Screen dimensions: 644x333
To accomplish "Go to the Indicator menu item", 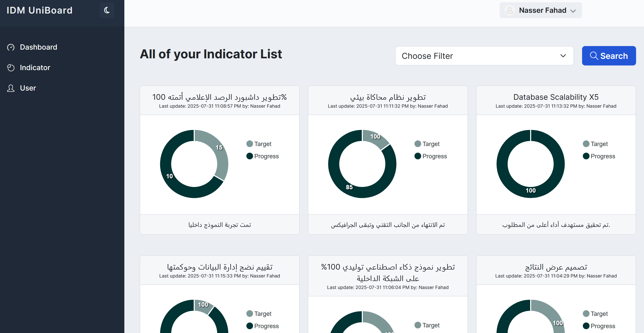I will 35,68.
